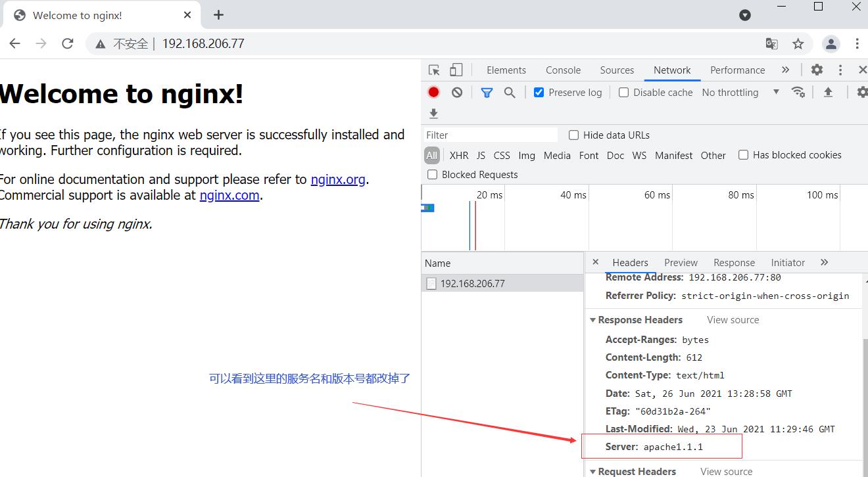868x477 pixels.
Task: Open the Initiator tab
Action: (x=788, y=262)
